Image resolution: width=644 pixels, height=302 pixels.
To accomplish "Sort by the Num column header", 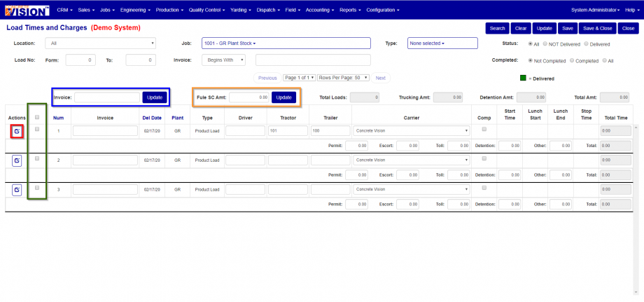I will point(58,118).
